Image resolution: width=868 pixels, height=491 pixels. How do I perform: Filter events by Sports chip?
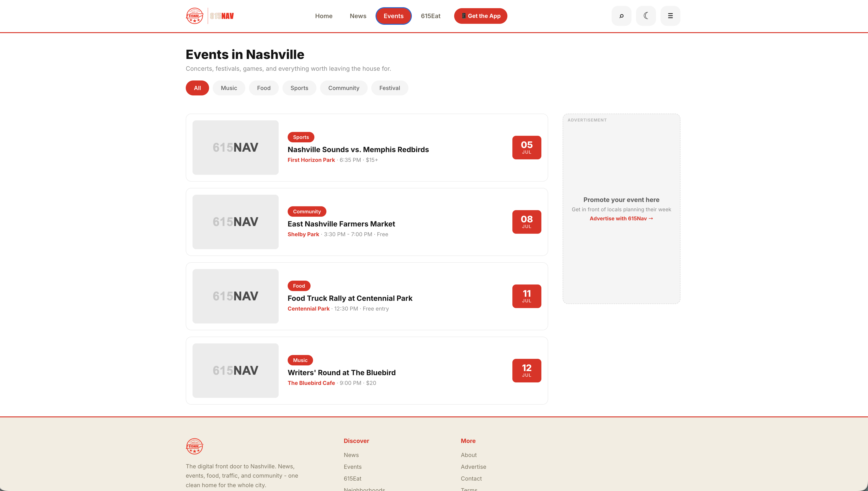[299, 88]
